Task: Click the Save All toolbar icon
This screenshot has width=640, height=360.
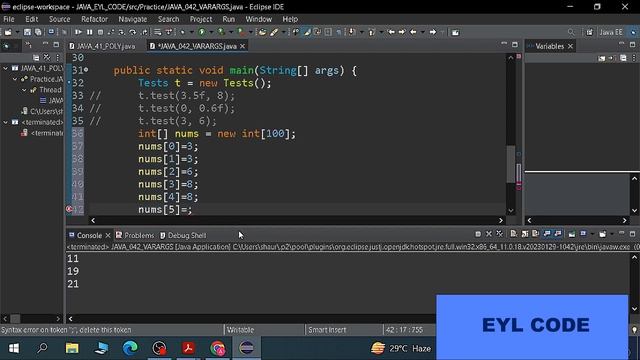Action: coord(38,32)
